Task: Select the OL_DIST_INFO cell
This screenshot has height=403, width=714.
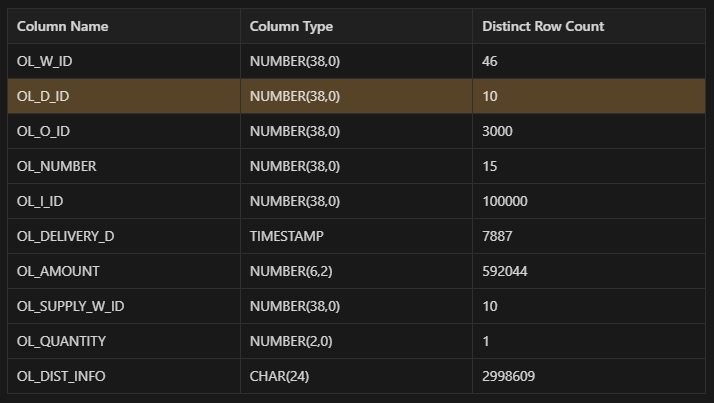Action: 124,376
